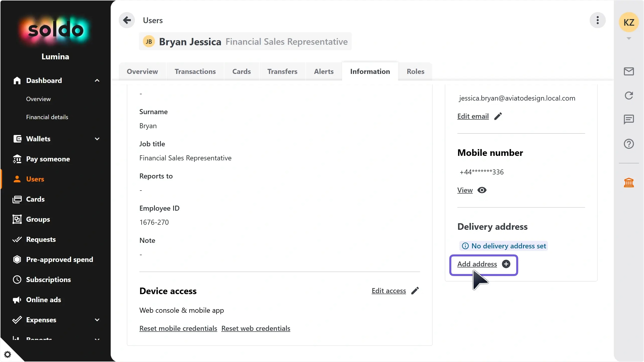Switch to the Transactions tab
644x362 pixels.
[195, 71]
